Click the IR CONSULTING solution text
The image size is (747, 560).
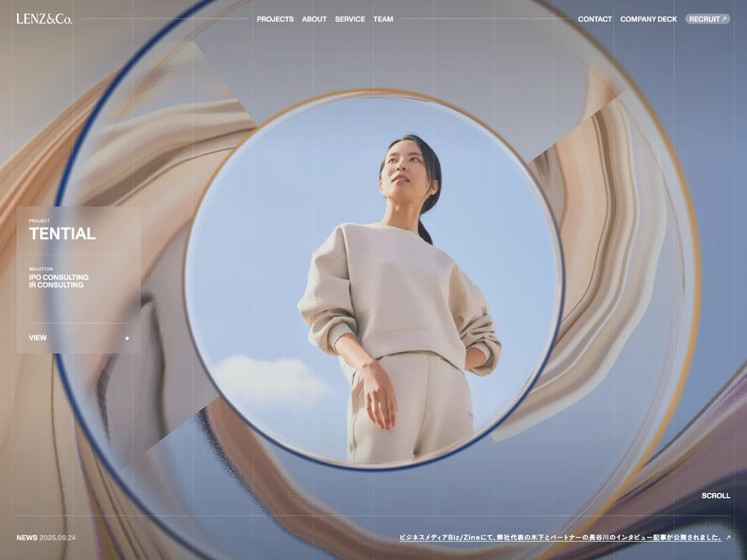[x=56, y=285]
